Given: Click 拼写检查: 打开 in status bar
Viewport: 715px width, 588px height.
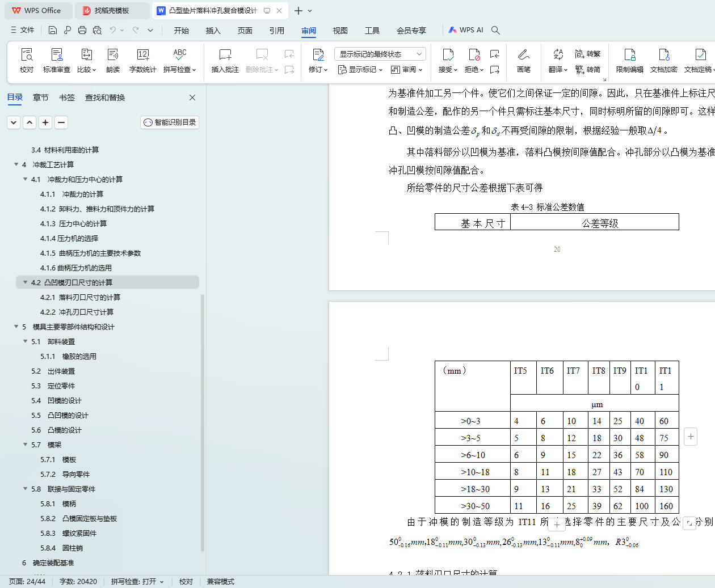Looking at the screenshot, I should 137,582.
